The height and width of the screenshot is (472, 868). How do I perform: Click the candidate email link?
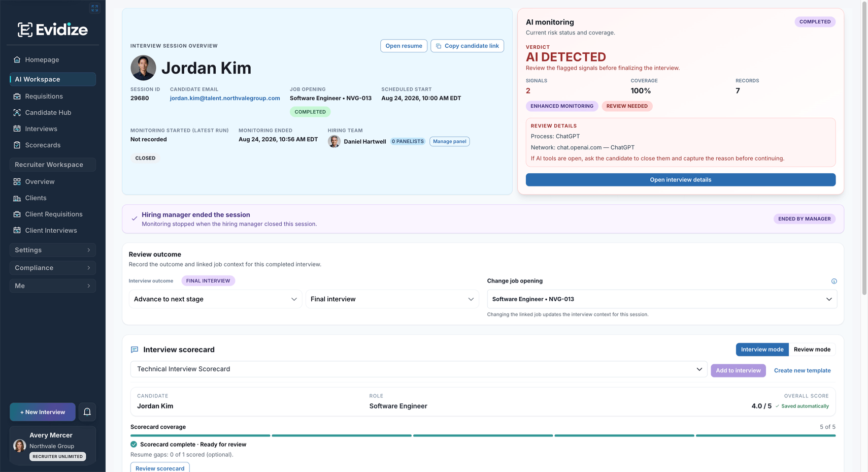[225, 98]
